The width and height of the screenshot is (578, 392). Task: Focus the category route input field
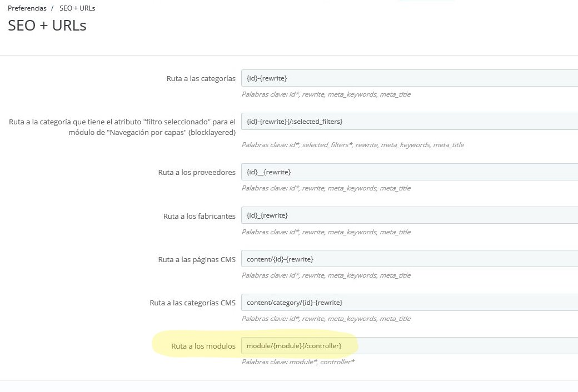coord(409,78)
